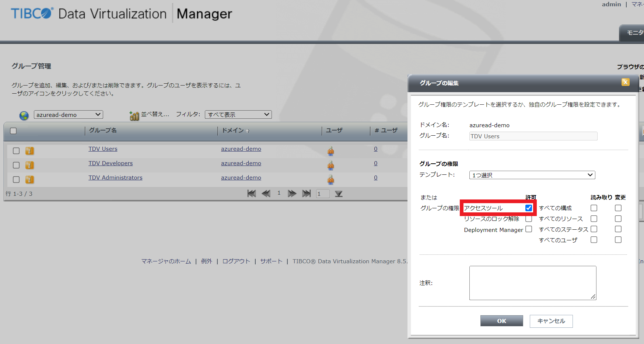Screen dimensions: 644x344
Task: Go to next page of group list
Action: coord(292,194)
